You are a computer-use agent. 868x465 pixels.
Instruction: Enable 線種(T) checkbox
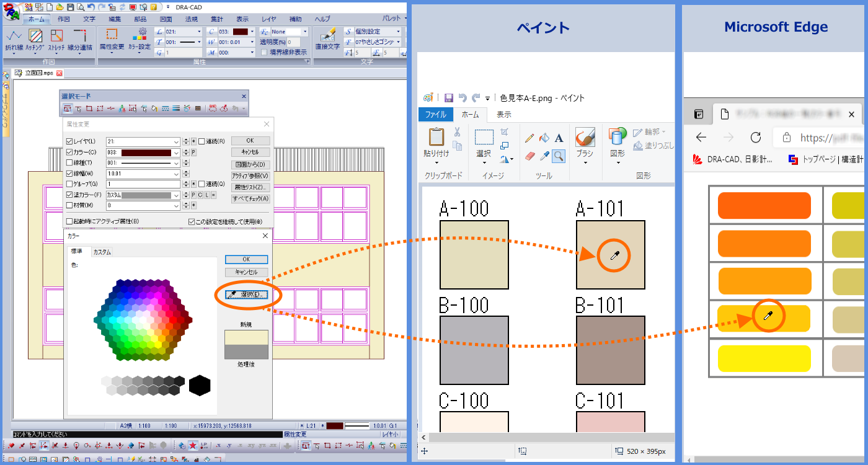point(69,162)
